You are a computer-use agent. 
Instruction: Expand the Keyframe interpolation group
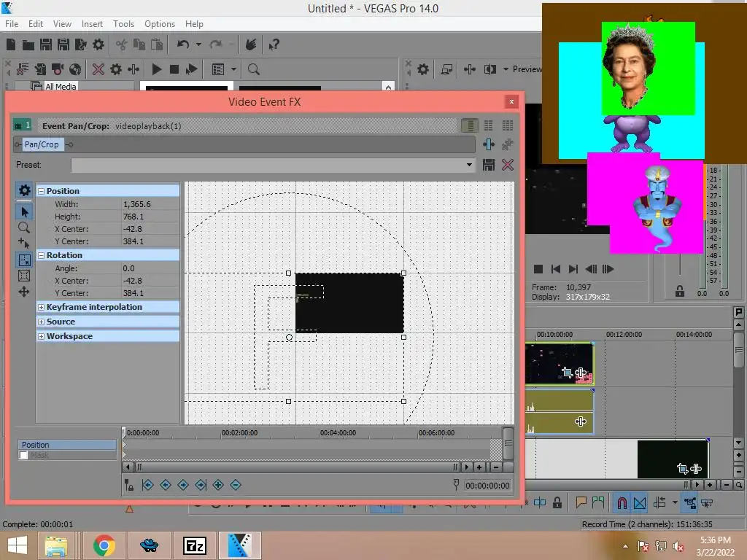(42, 307)
